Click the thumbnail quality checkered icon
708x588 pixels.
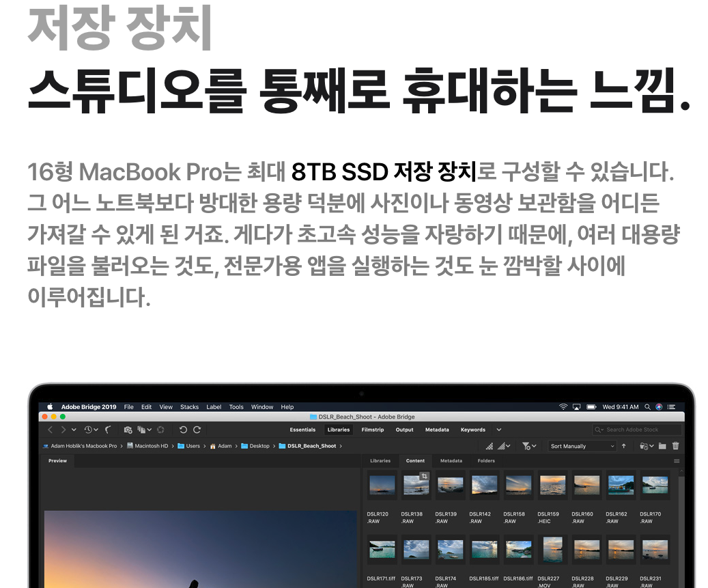(490, 446)
